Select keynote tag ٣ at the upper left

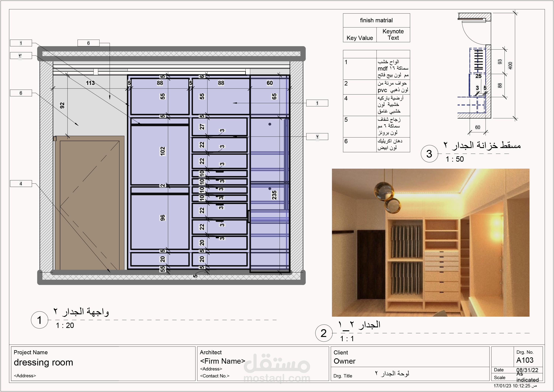coord(21,56)
